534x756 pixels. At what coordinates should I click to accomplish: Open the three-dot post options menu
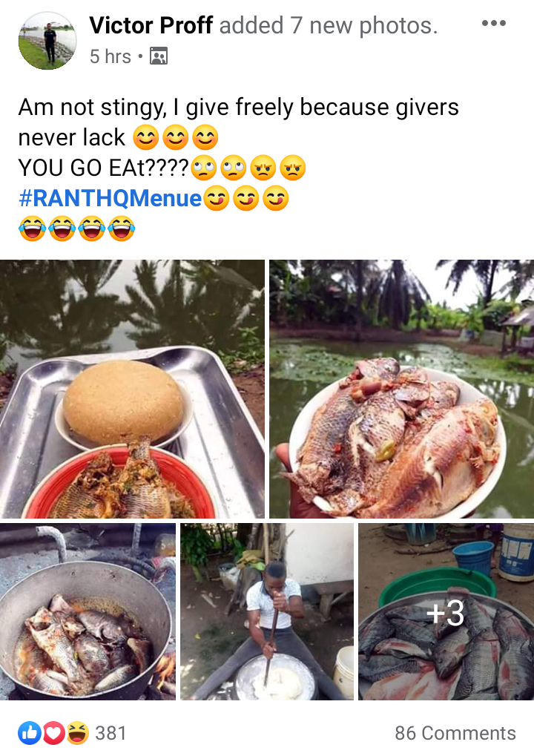pos(493,23)
